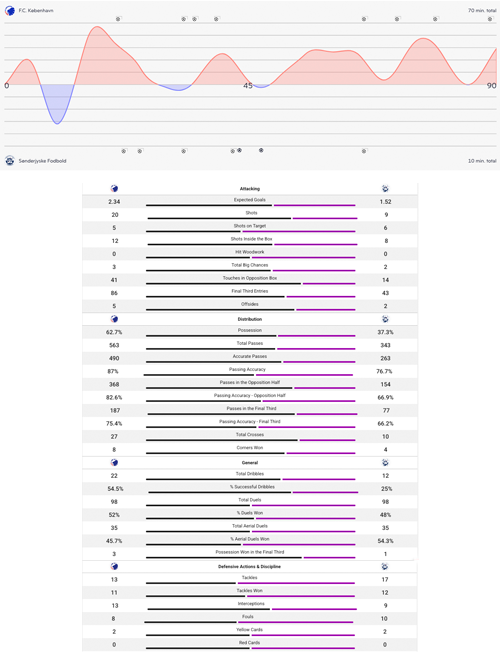Select the Attacking section heading
Screen dimensions: 500x654
(250, 189)
